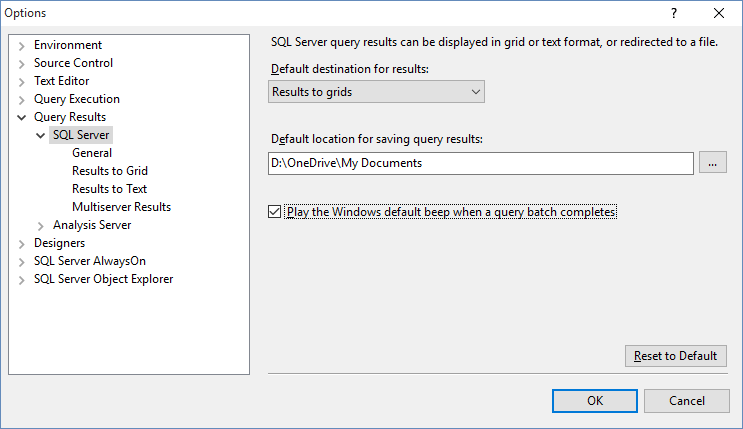
Task: Open the default destination for results dropdown
Action: 376,92
